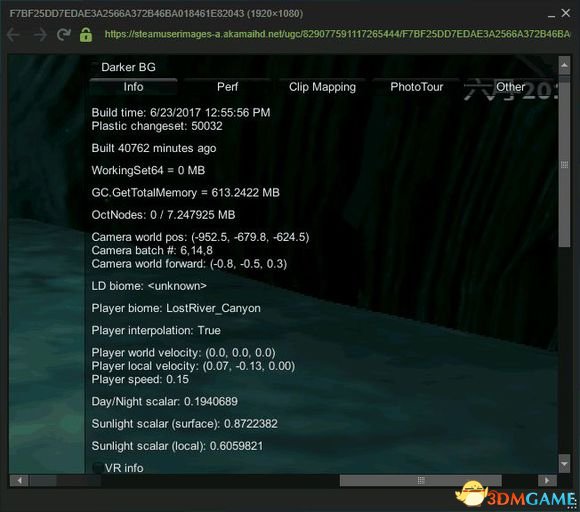Image resolution: width=580 pixels, height=512 pixels.
Task: Select the PhotoTour tab
Action: pyautogui.click(x=417, y=87)
